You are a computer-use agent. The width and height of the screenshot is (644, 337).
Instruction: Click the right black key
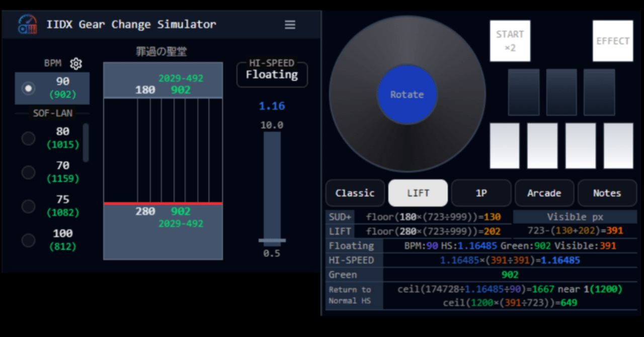click(x=599, y=93)
